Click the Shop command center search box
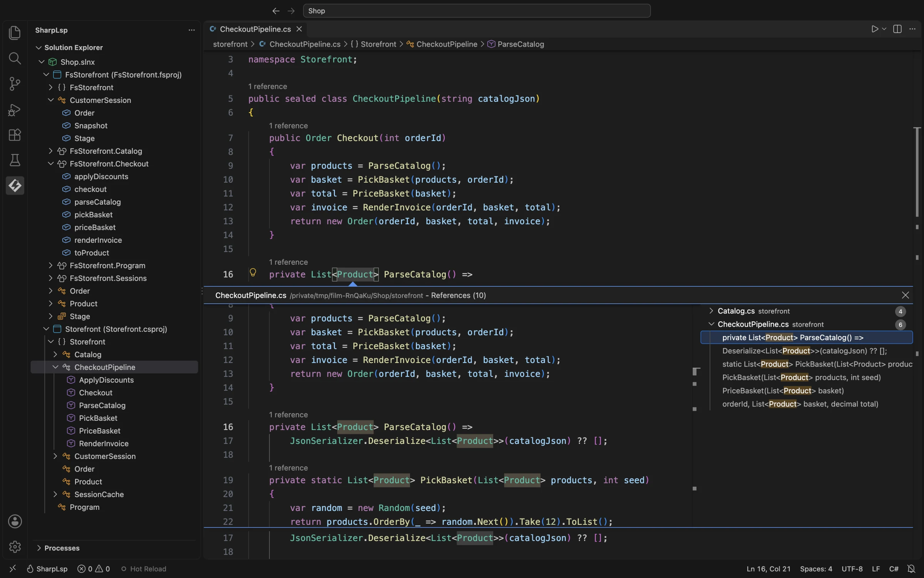Viewport: 924px width, 578px height. (x=477, y=11)
